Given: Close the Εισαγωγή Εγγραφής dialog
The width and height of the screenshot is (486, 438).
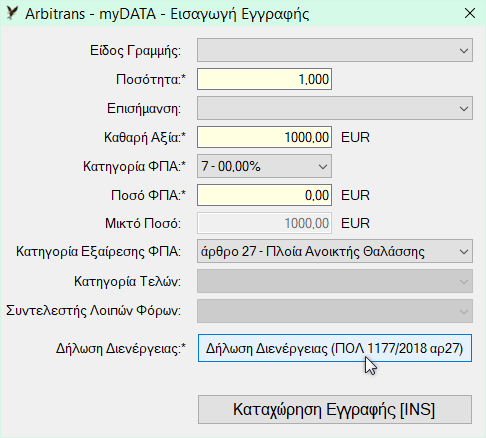Looking at the screenshot, I should [470, 13].
